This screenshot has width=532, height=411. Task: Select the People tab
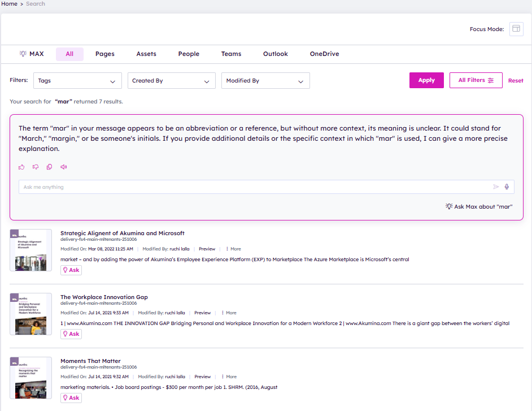tap(189, 54)
